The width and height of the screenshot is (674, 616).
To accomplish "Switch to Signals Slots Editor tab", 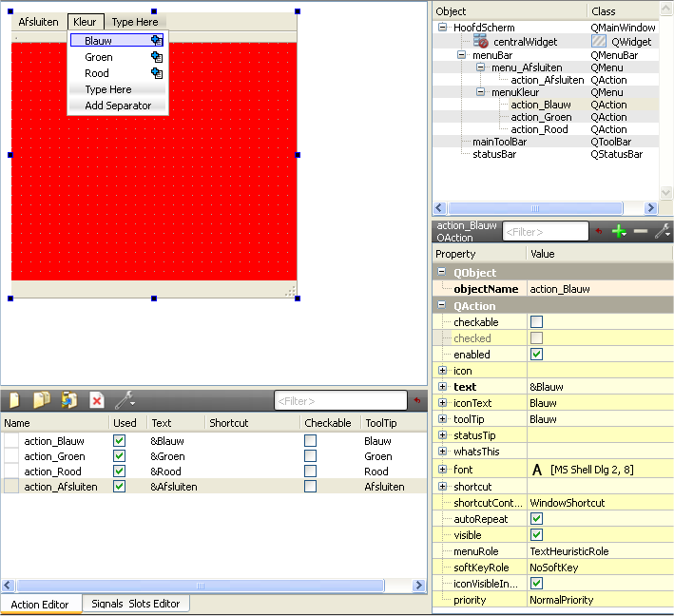I will click(136, 604).
